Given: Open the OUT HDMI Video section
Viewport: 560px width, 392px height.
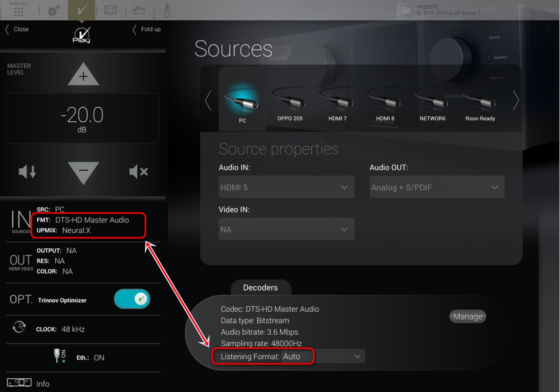Looking at the screenshot, I should coord(21,262).
